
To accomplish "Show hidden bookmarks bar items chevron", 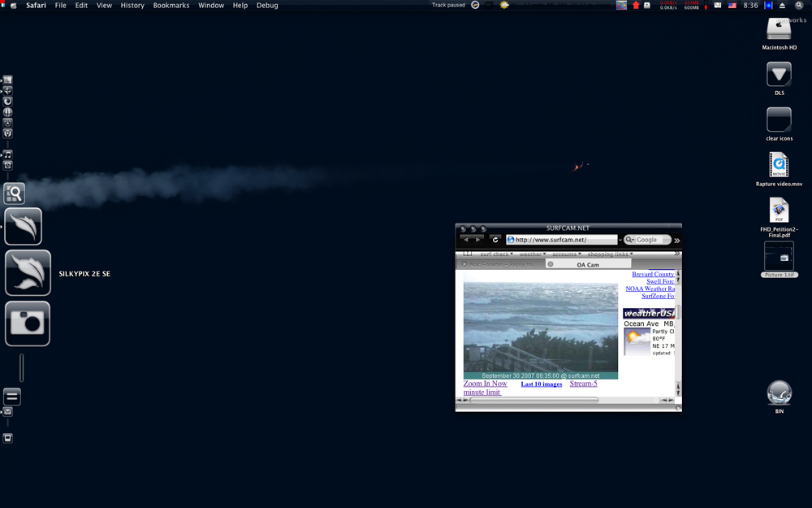I will (677, 254).
